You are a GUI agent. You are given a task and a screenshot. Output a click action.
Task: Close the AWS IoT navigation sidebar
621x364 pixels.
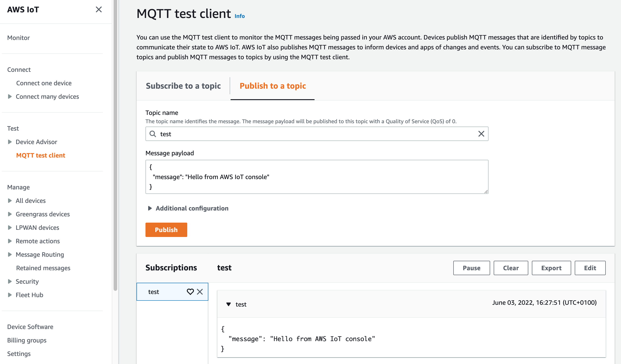[x=99, y=9]
